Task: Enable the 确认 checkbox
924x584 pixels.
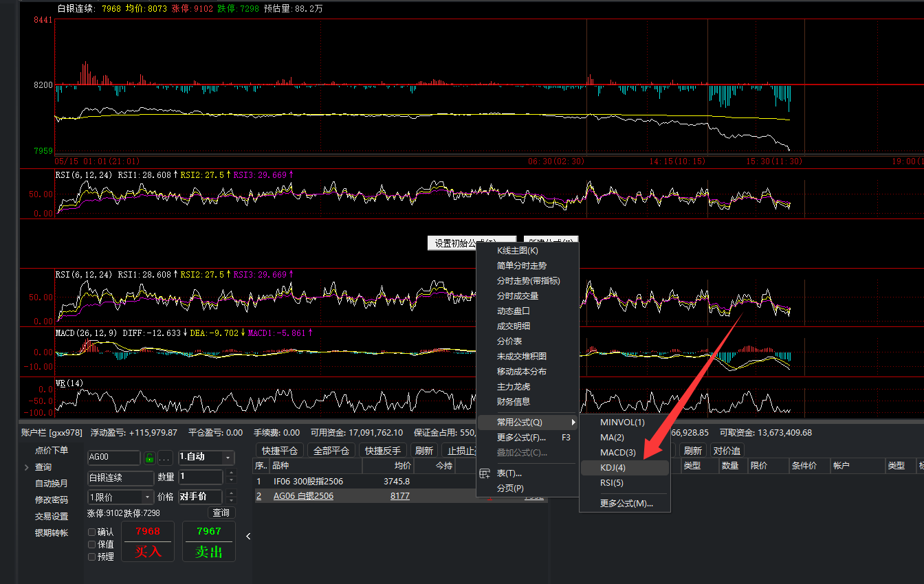Action: 92,532
